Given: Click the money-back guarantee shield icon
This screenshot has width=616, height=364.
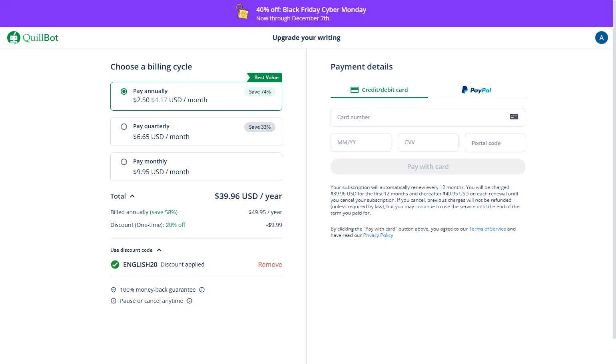Looking at the screenshot, I should coord(114,290).
